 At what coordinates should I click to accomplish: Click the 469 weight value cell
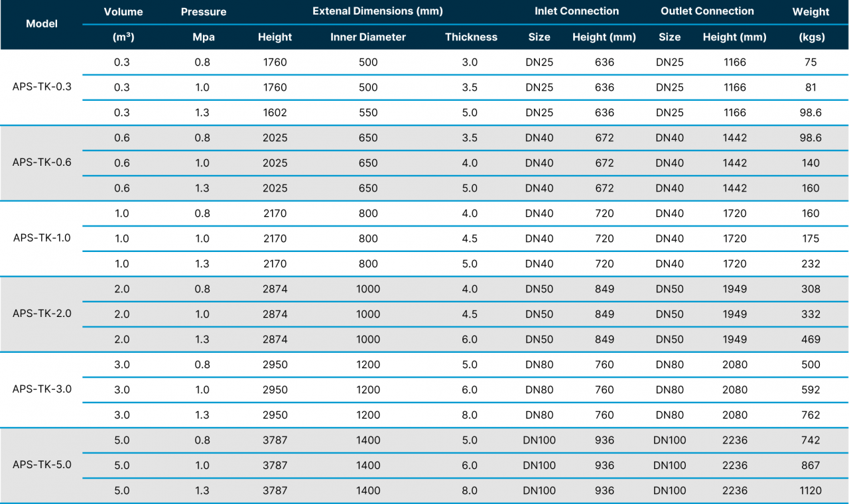pos(811,340)
